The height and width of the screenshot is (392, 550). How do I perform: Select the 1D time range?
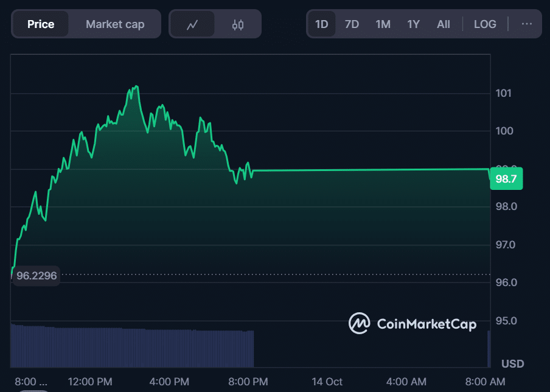[321, 24]
